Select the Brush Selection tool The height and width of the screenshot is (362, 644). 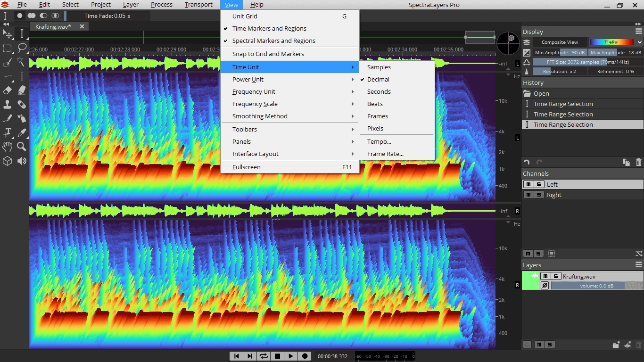point(7,62)
